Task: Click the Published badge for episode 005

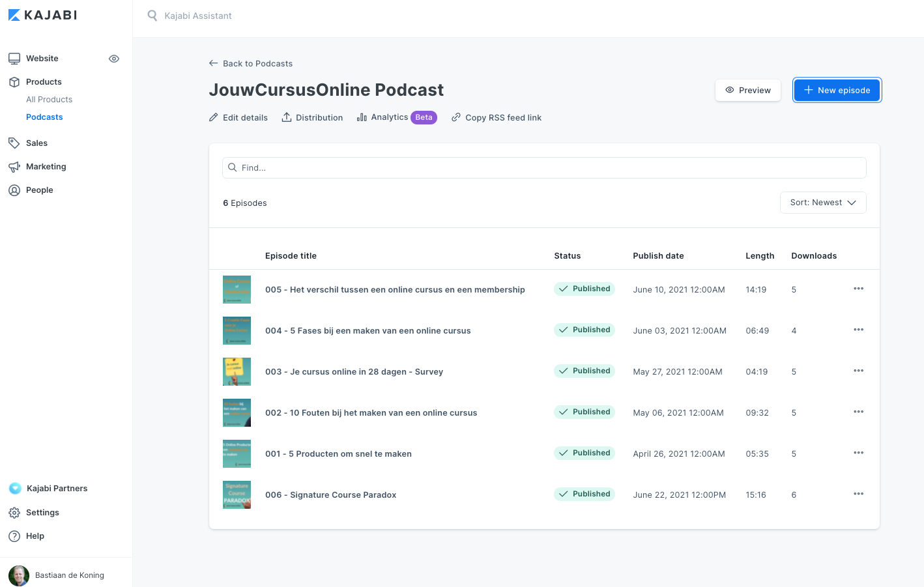Action: click(x=585, y=289)
